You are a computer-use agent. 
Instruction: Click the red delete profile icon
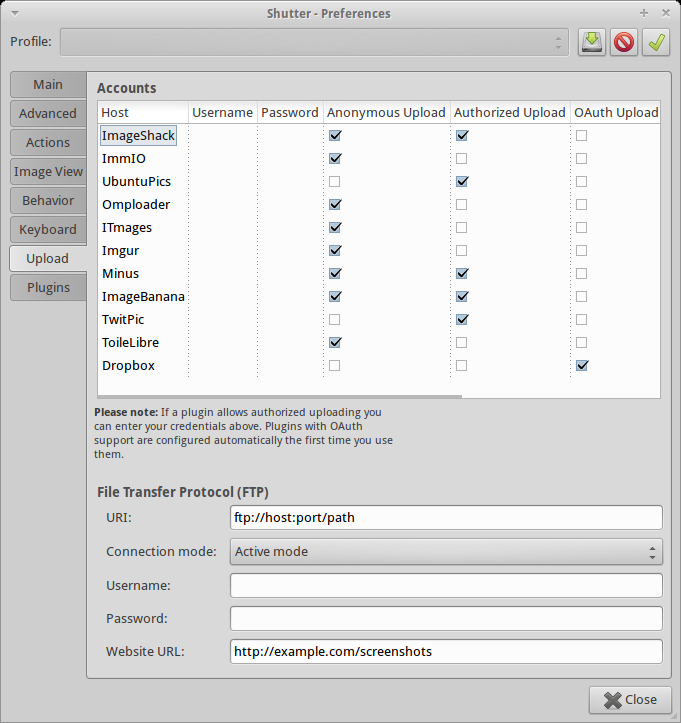coord(624,43)
